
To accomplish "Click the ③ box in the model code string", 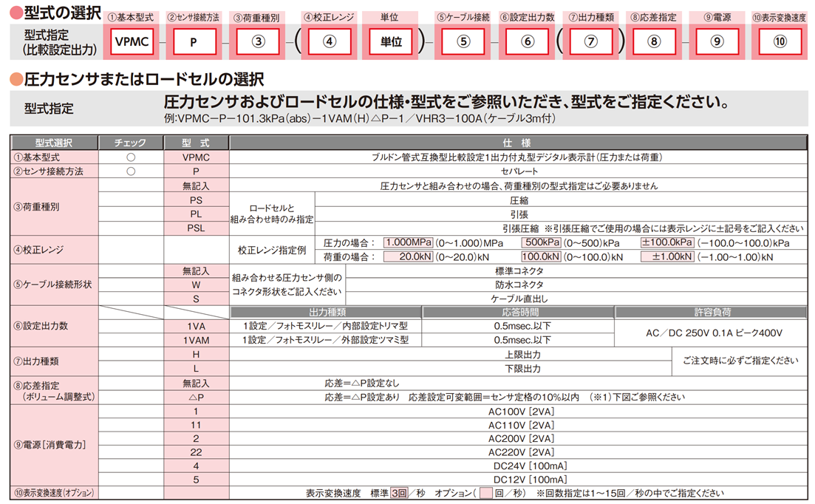I will tap(258, 41).
